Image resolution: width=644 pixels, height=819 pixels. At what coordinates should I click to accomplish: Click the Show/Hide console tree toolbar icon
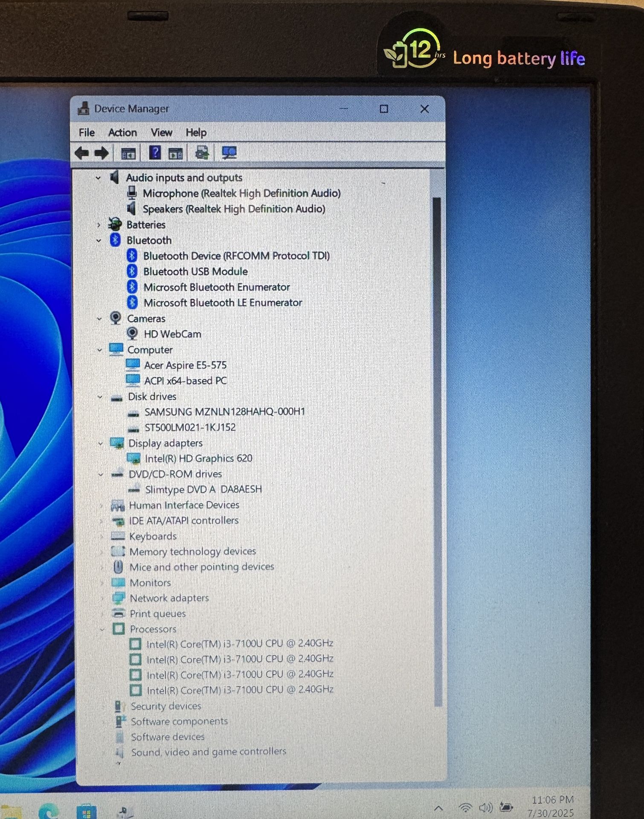[128, 153]
